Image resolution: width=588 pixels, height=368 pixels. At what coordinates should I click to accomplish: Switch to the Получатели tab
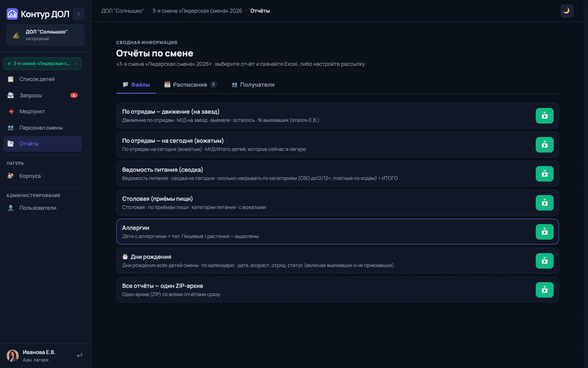(253, 85)
